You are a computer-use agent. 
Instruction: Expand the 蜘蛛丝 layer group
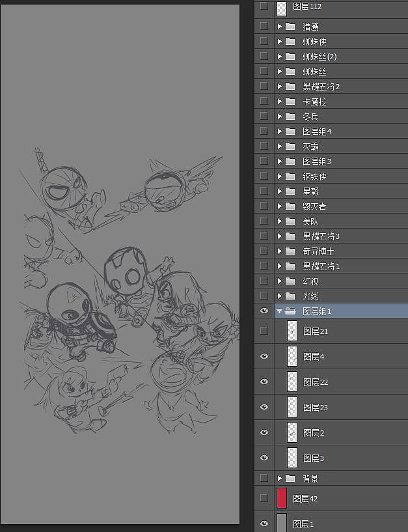pos(279,71)
